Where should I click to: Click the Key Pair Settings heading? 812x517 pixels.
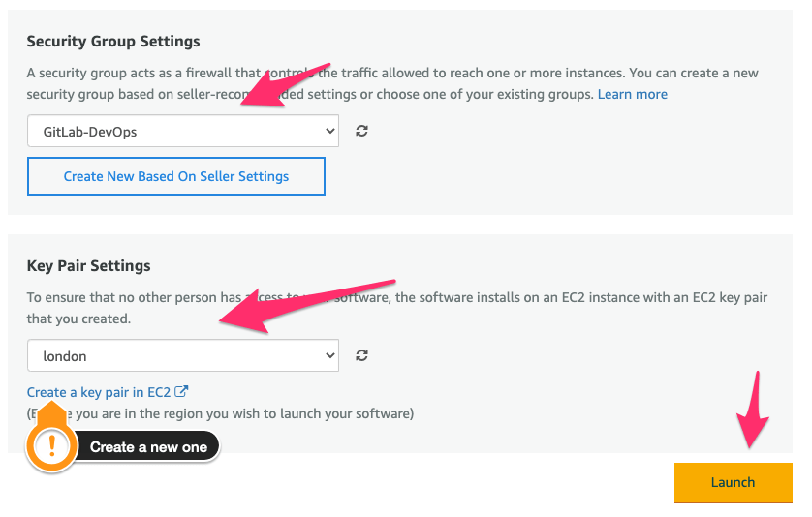click(x=88, y=265)
